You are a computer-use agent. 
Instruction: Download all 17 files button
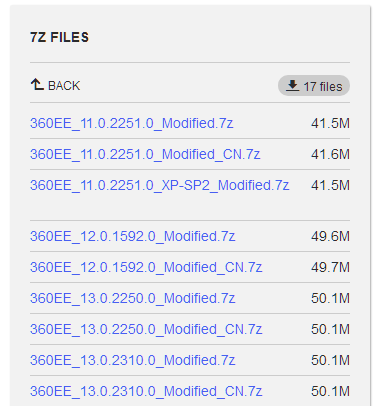(x=314, y=86)
